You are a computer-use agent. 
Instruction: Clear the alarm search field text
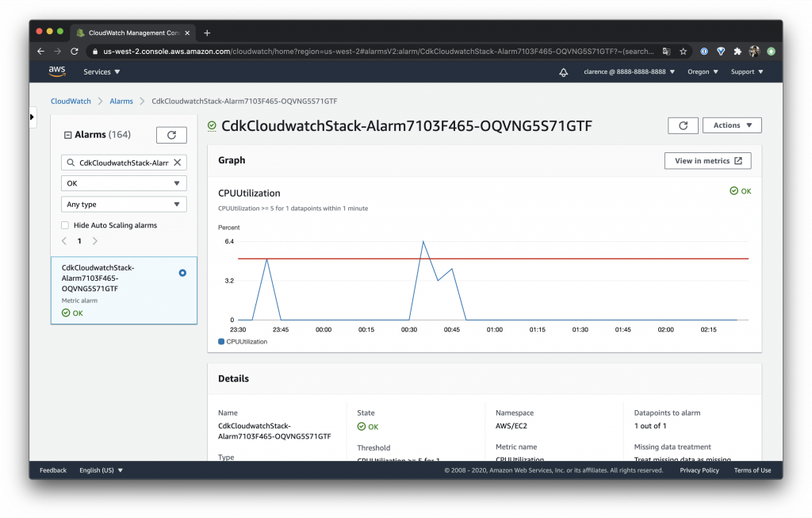[x=177, y=163]
